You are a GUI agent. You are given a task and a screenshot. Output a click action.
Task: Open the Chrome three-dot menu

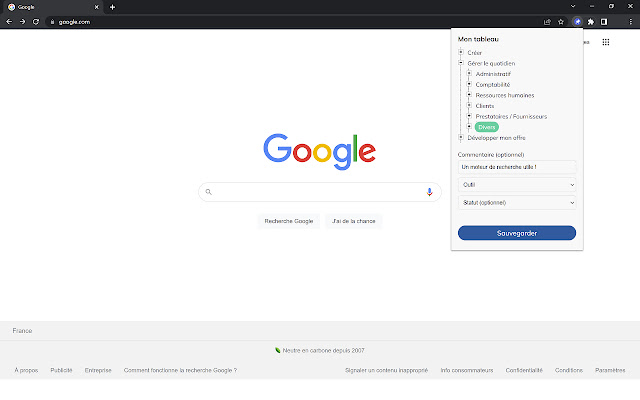click(x=631, y=22)
